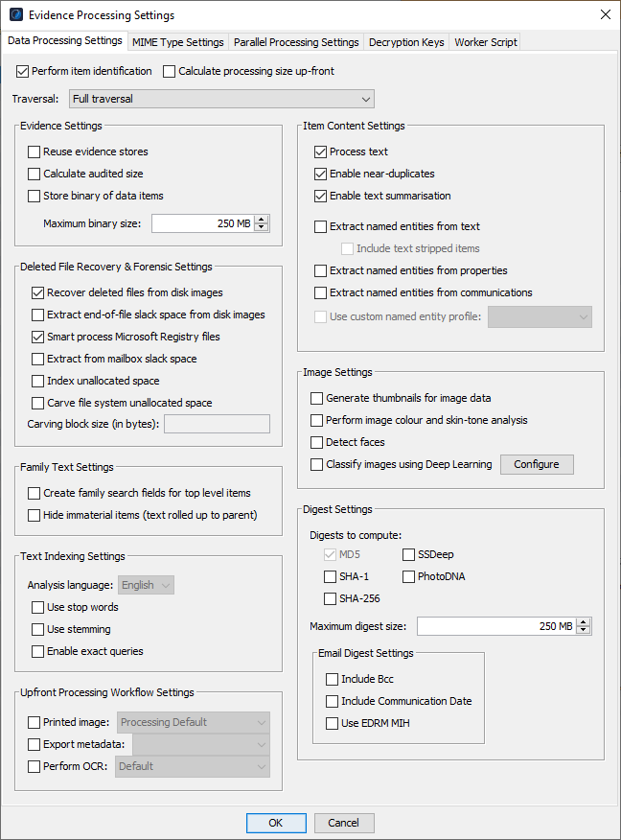Confirm settings with the OK button
This screenshot has height=840, width=621.
[x=276, y=823]
